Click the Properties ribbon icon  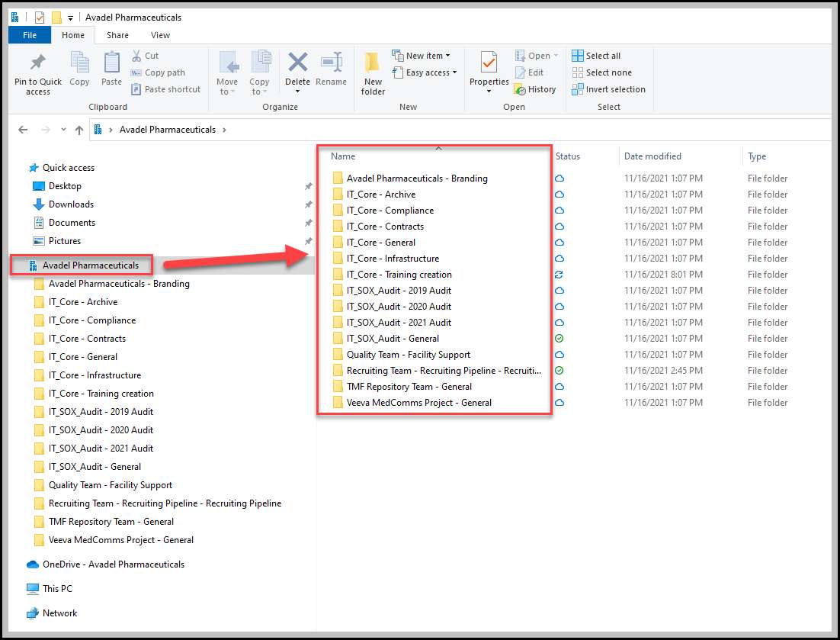(x=489, y=63)
